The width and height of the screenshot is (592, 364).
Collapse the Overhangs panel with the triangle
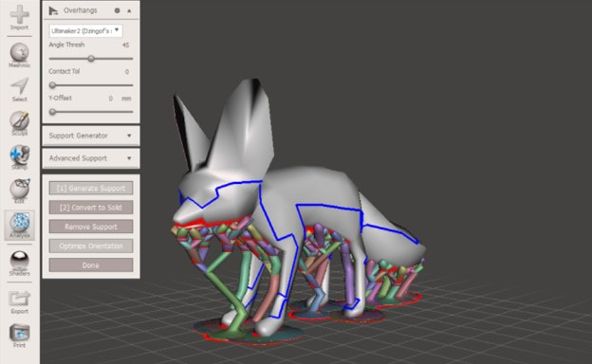point(129,10)
